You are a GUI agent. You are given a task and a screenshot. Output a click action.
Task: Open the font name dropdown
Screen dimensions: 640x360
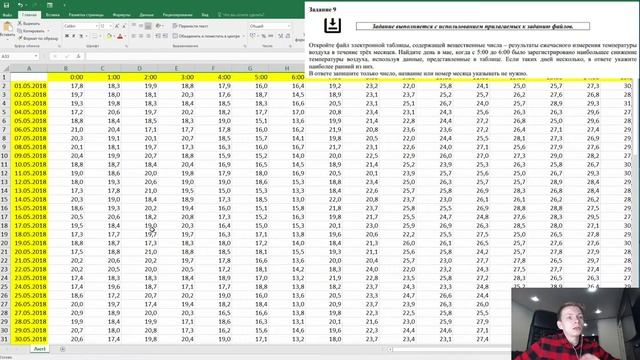pos(97,26)
